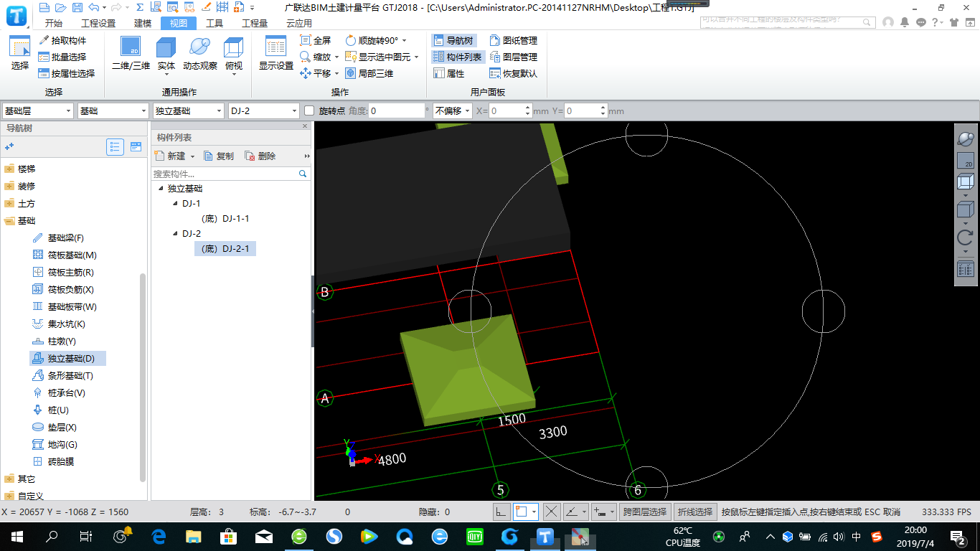The image size is (980, 551).
Task: Open Microsoft Edge from taskbar
Action: [159, 536]
